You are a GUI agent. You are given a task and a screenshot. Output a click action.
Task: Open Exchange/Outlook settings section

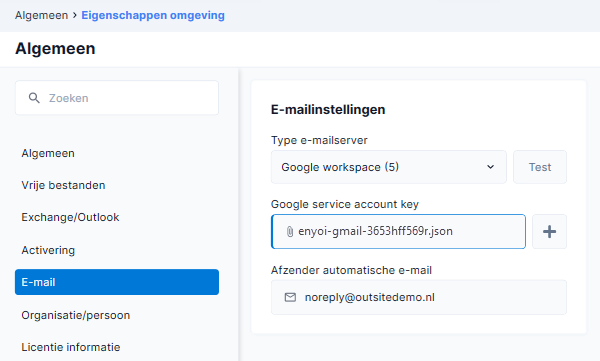[70, 217]
